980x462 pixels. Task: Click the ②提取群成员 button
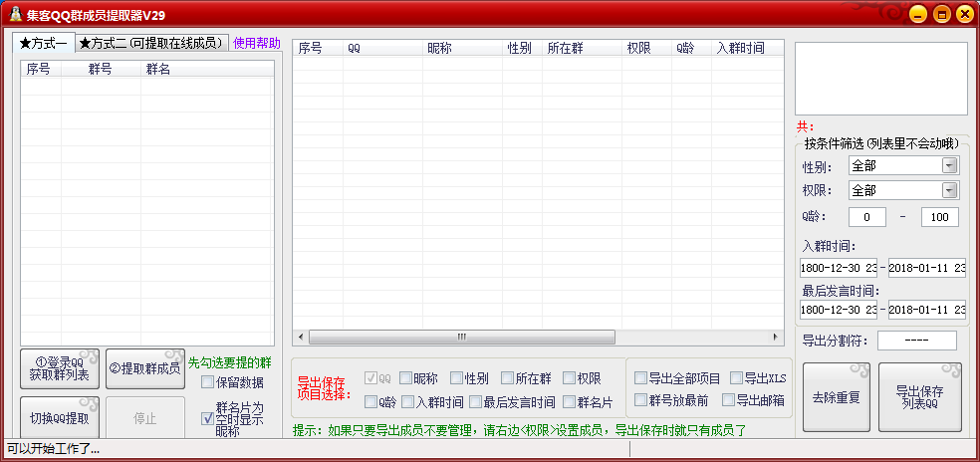pyautogui.click(x=145, y=368)
